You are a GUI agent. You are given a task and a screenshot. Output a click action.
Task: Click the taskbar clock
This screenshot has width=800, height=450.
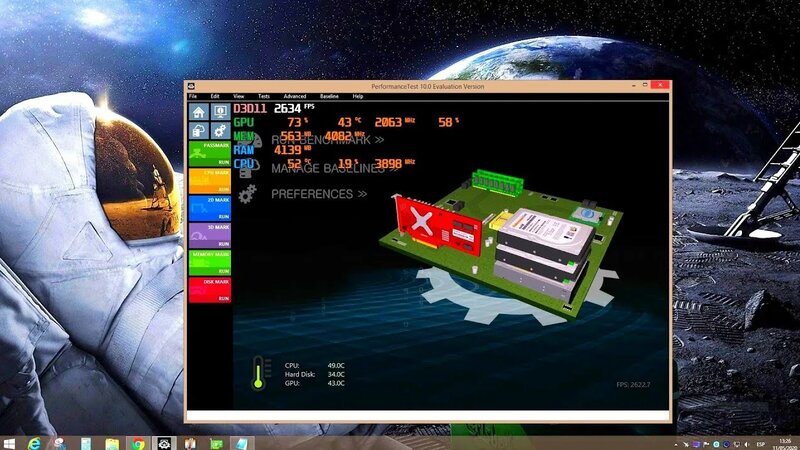tap(787, 444)
